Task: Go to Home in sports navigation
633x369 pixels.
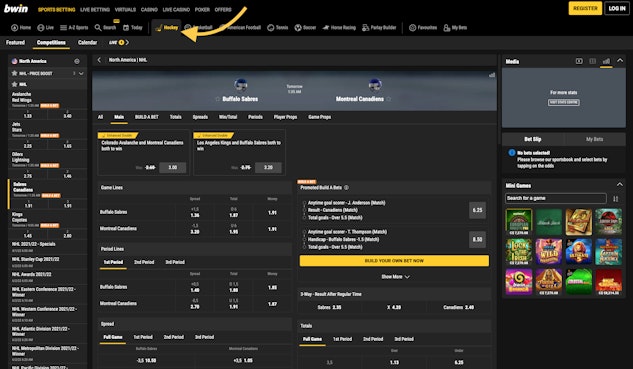Action: 21,27
